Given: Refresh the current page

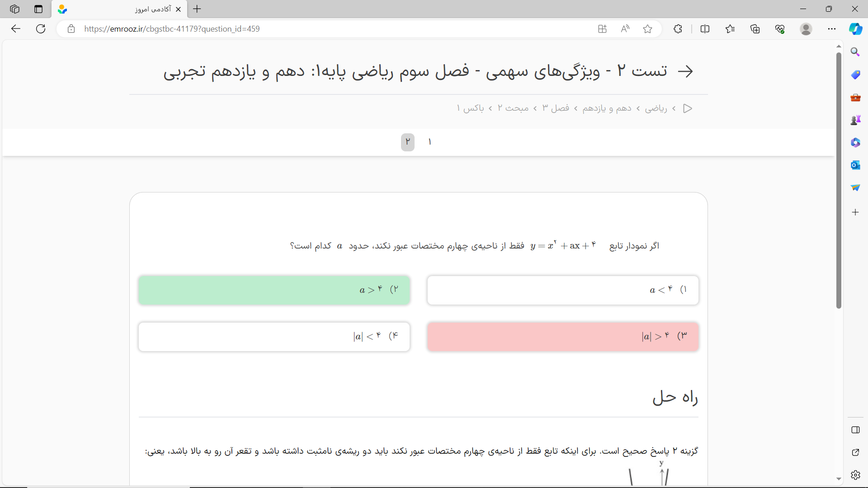Looking at the screenshot, I should click(x=41, y=29).
